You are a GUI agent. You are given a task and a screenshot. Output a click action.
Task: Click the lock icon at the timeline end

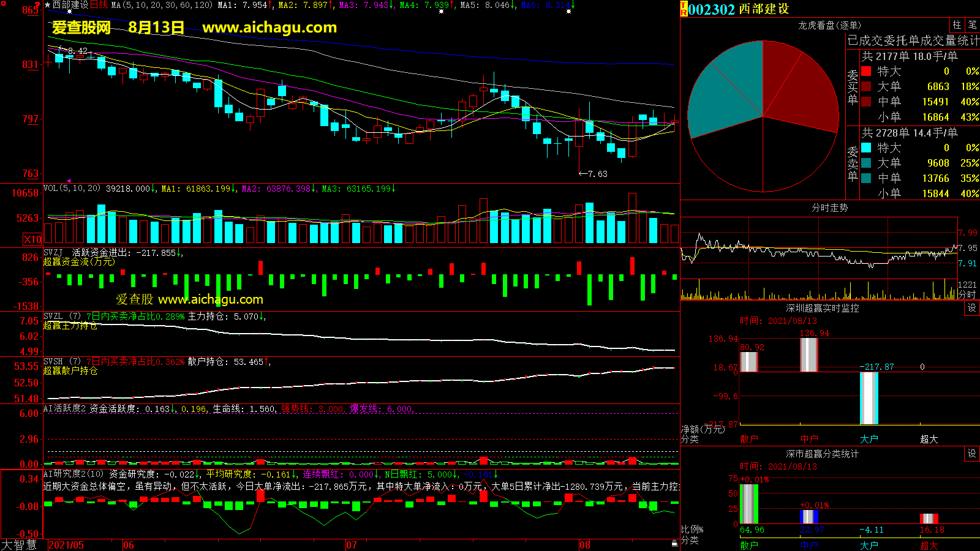click(674, 543)
